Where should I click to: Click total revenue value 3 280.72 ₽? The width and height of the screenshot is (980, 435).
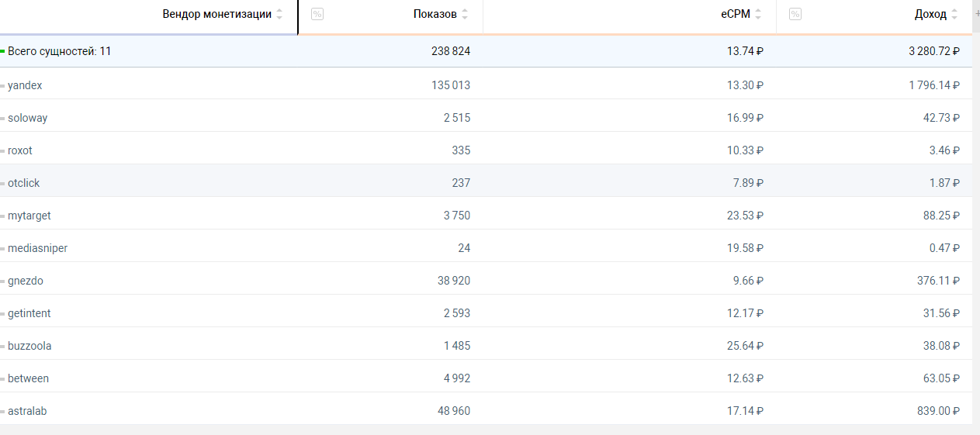click(x=934, y=51)
